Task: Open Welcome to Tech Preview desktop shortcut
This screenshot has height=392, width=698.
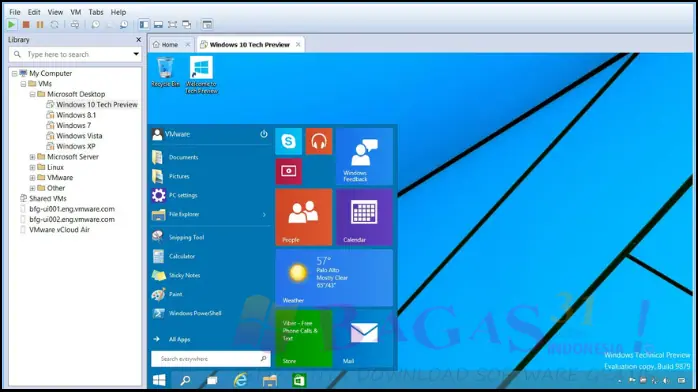Action: tap(202, 75)
